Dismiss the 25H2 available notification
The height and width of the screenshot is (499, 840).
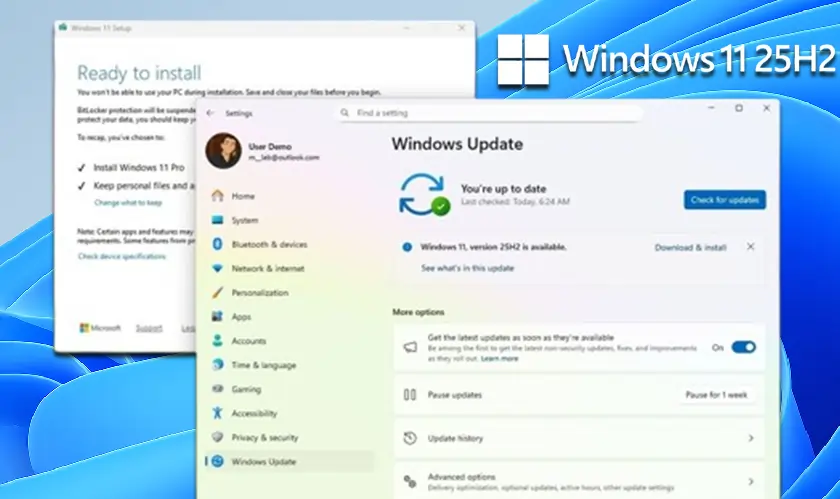coord(751,246)
